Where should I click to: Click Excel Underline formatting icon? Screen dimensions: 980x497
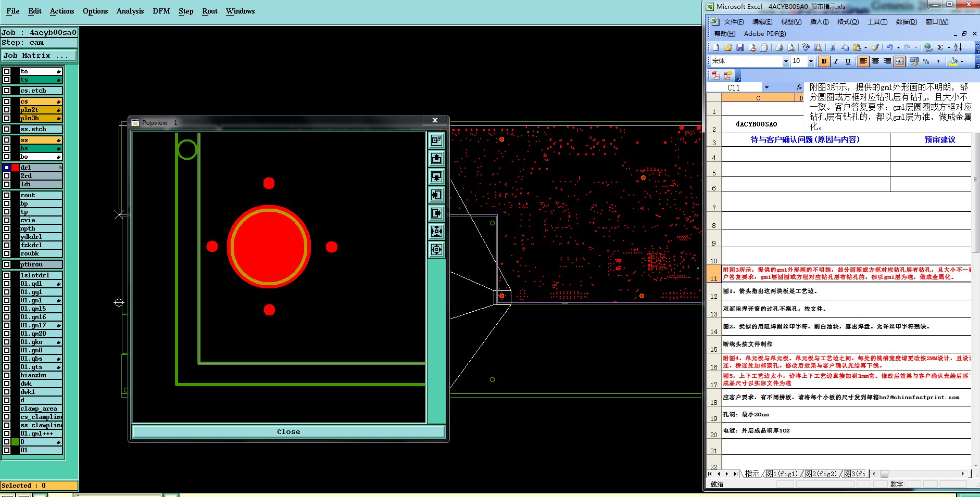pyautogui.click(x=848, y=61)
